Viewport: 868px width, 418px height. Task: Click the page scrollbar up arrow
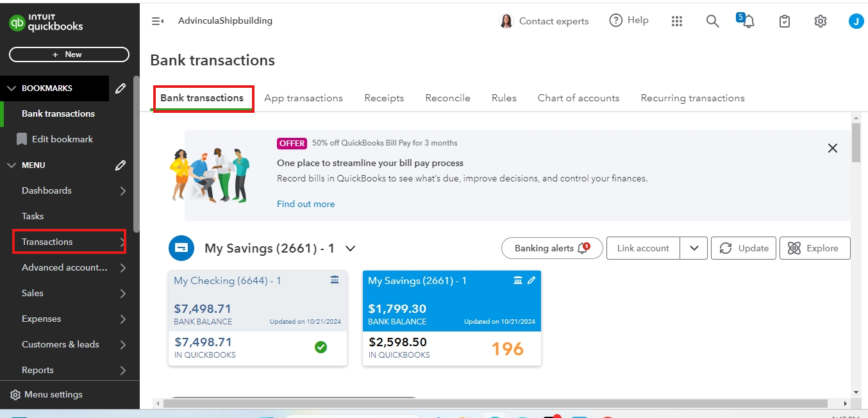pyautogui.click(x=856, y=118)
